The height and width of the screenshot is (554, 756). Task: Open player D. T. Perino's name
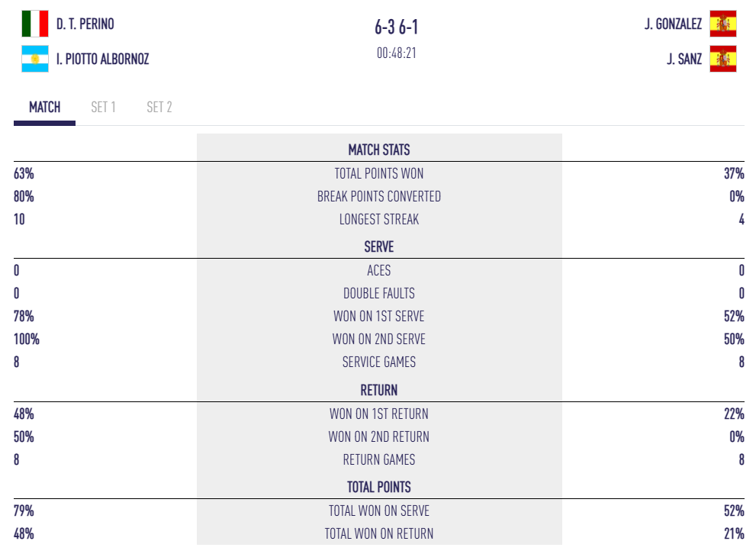click(x=85, y=24)
